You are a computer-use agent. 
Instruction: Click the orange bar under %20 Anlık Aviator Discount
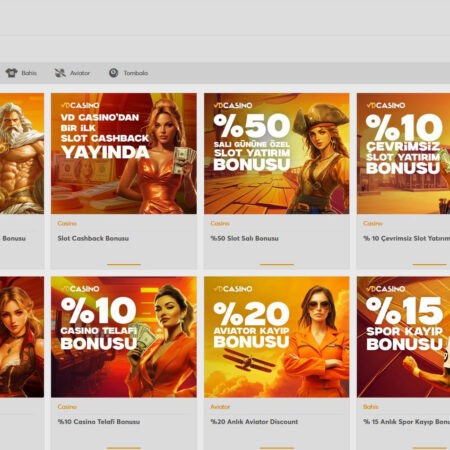pyautogui.click(x=277, y=448)
